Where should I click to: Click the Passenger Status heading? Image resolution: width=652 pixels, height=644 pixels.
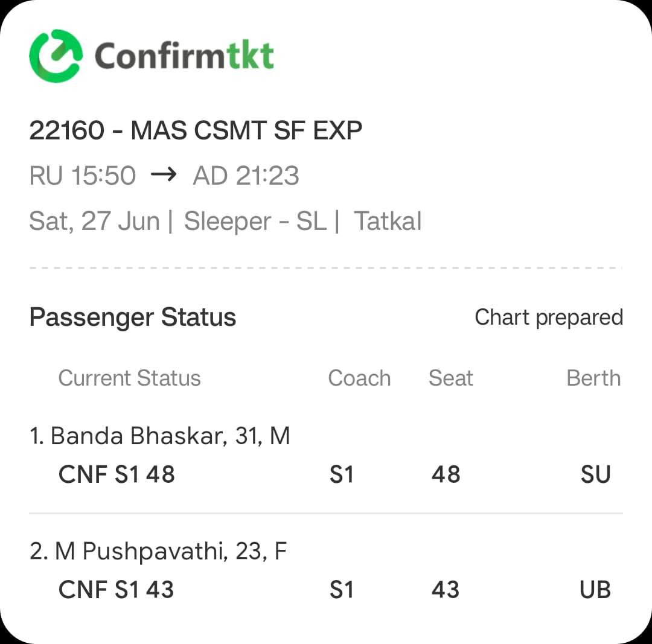[133, 317]
